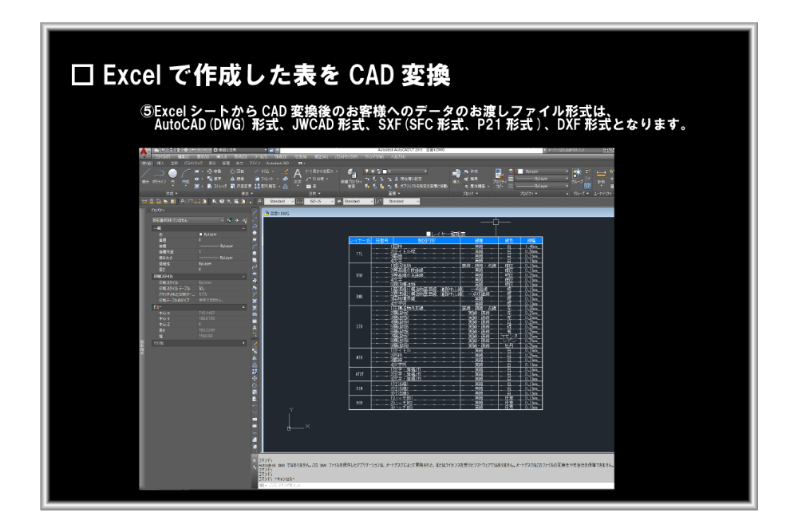Expand the Other (その他) section in Properties
This screenshot has height=532, width=798.
243,343
